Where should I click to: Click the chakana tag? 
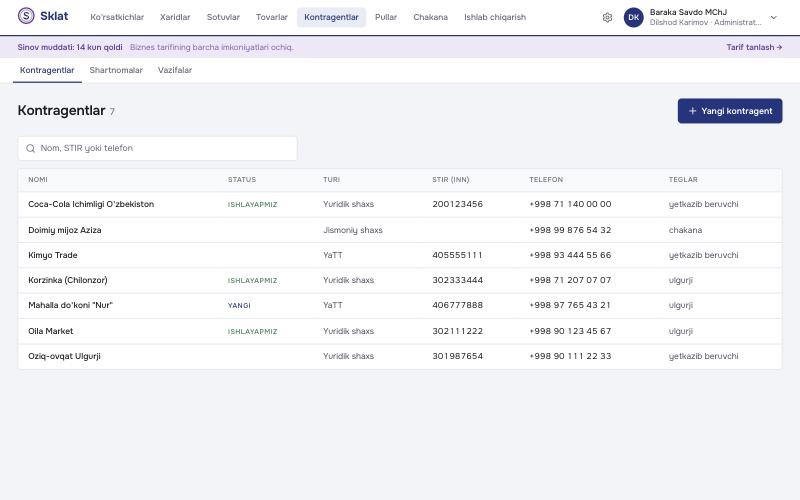coord(685,230)
